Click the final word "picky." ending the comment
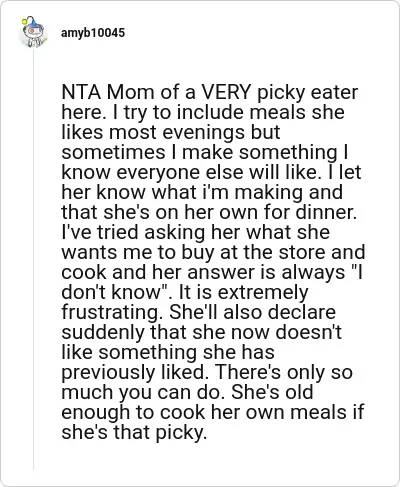The image size is (400, 487). point(181,432)
